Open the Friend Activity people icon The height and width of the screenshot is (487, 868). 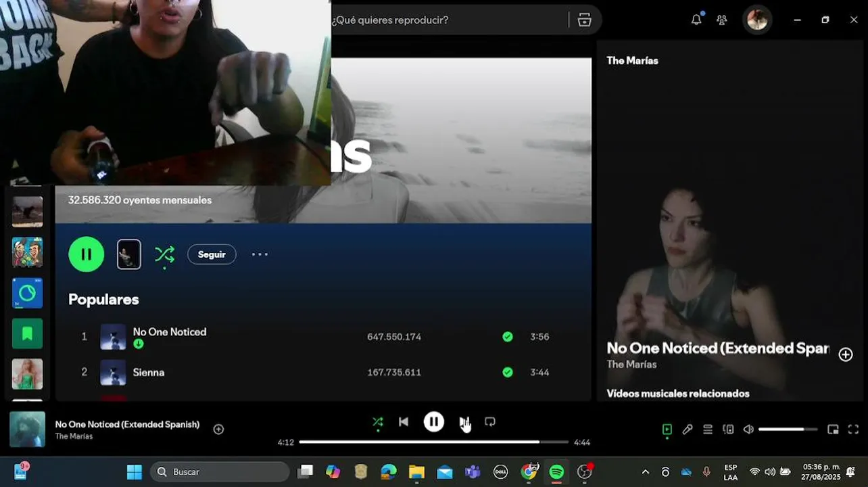pos(722,20)
